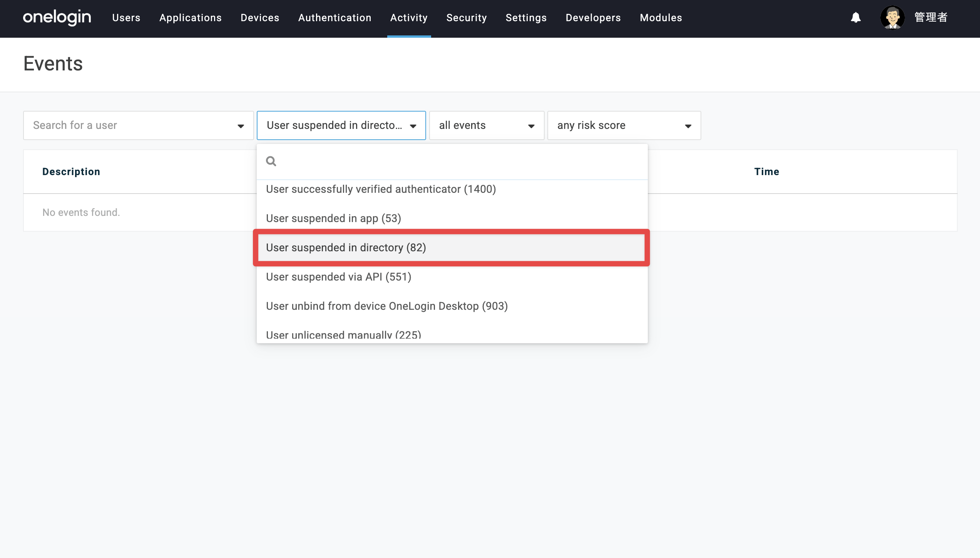The image size is (980, 558).
Task: Select User suspended in app (53)
Action: pos(452,219)
